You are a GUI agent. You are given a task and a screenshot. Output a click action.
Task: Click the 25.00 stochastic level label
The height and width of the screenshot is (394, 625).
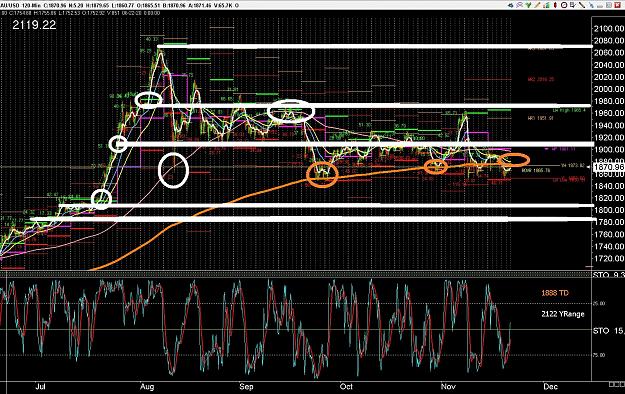coord(599,303)
